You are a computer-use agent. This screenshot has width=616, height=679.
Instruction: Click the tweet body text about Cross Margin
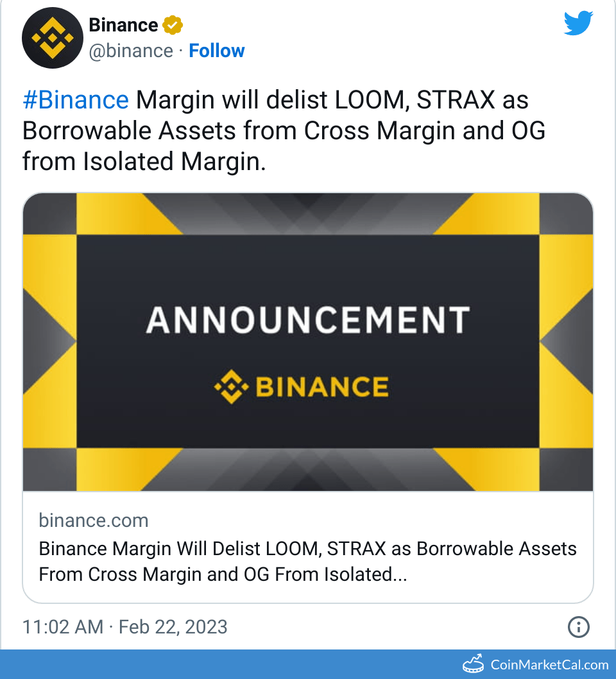click(284, 131)
